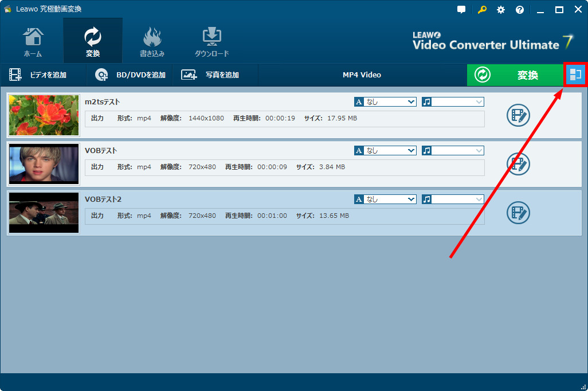Open subtitle dropdown for m2tsテスト
Image resolution: width=588 pixels, height=391 pixels.
click(386, 101)
